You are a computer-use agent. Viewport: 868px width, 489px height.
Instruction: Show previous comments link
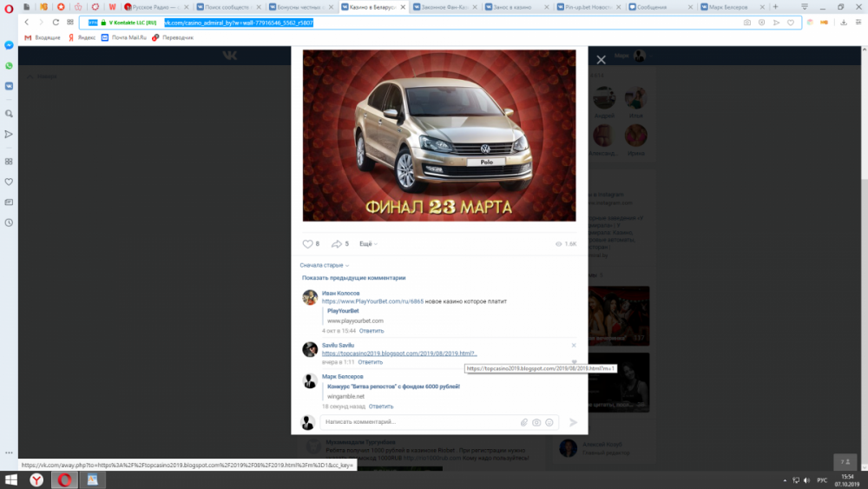pyautogui.click(x=354, y=278)
